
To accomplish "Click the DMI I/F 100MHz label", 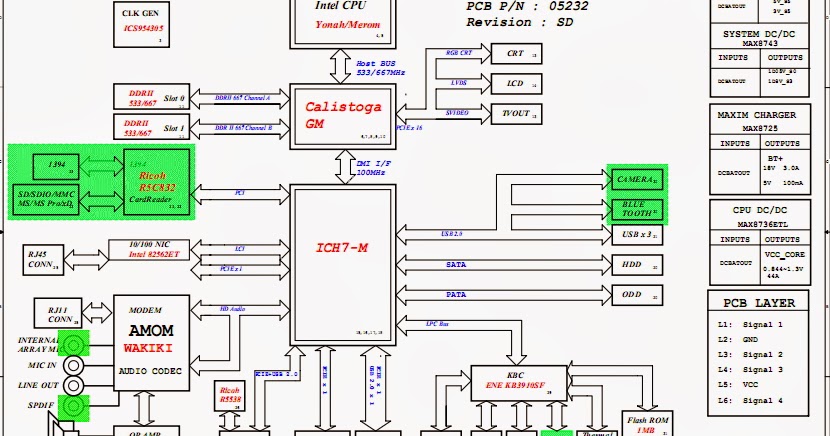I will tap(373, 168).
